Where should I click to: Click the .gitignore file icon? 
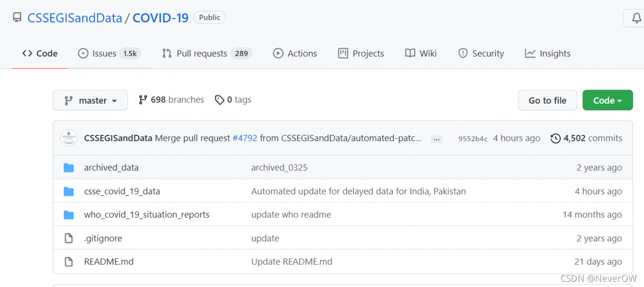[x=69, y=239]
